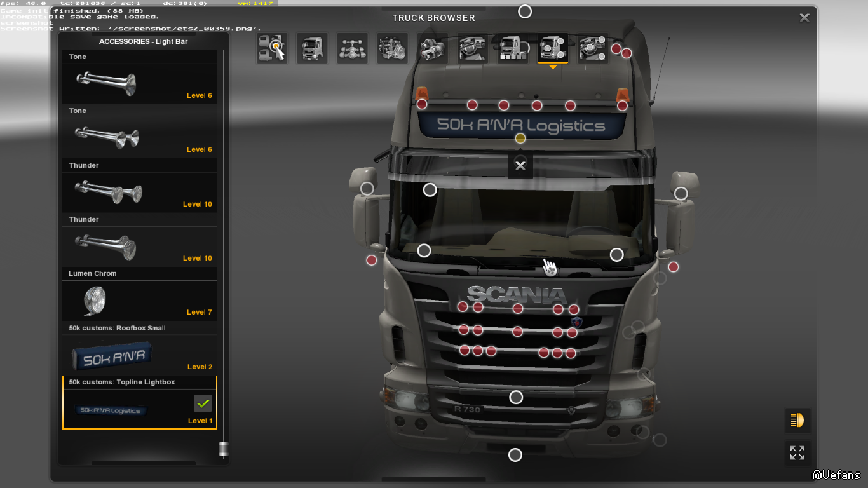Click center red slot in top grille row
Screen dimensions: 868x488
point(518,309)
